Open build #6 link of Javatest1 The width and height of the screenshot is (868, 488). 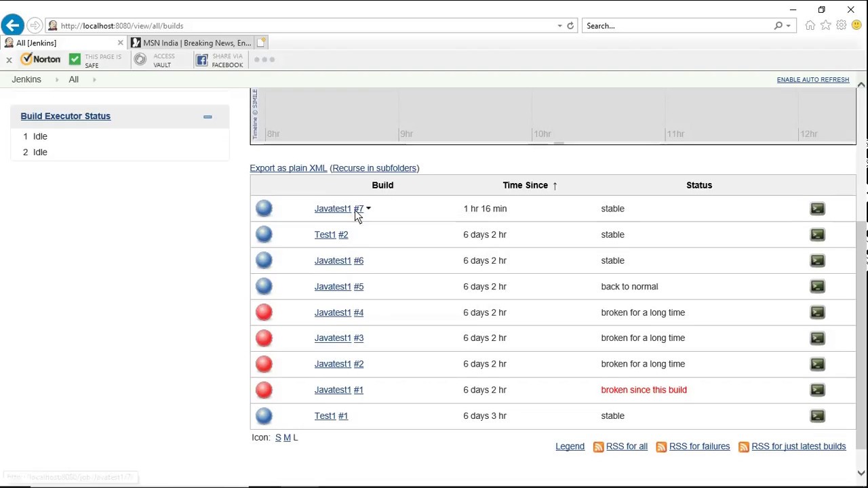click(359, 260)
